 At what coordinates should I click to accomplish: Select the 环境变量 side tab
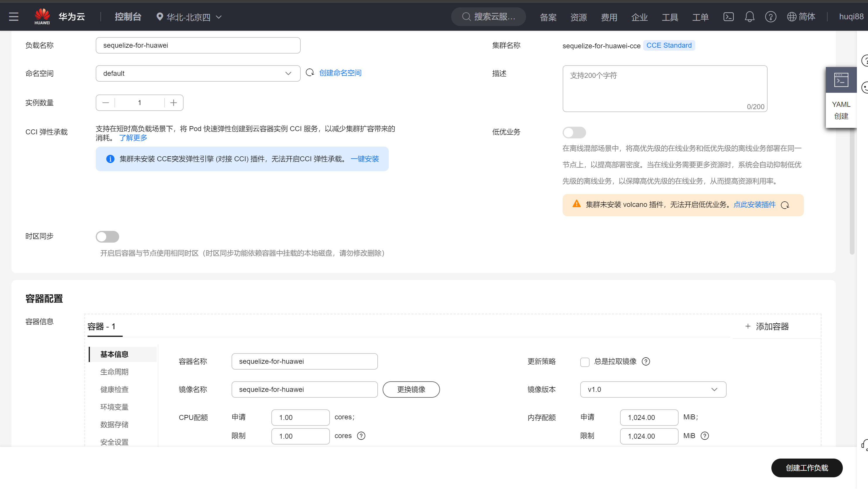coord(114,407)
